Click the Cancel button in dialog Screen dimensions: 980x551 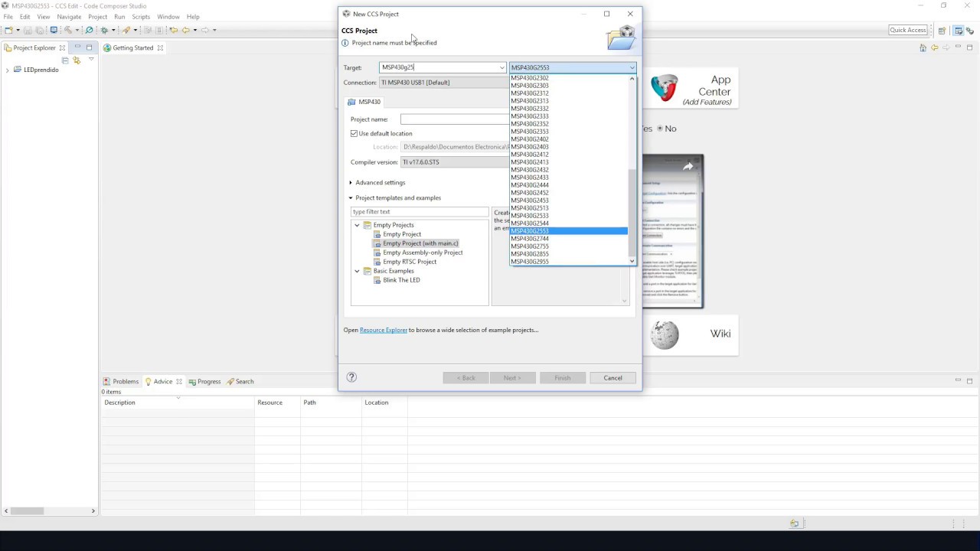click(x=612, y=377)
